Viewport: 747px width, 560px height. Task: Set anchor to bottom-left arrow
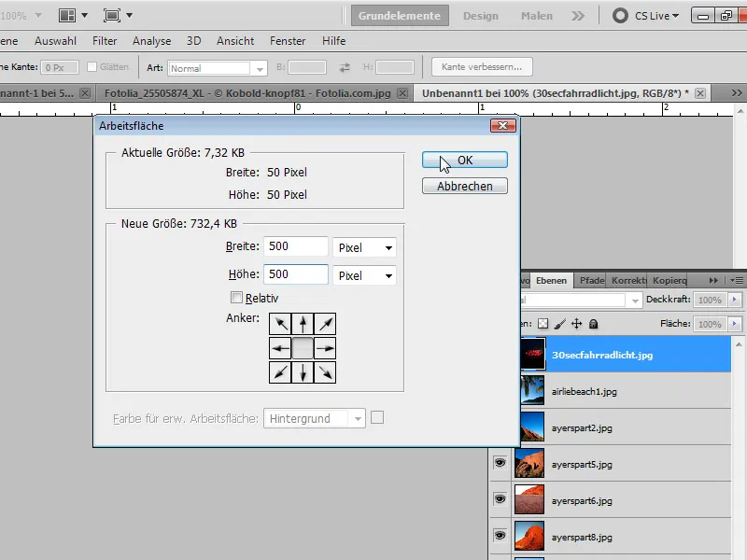pyautogui.click(x=280, y=372)
